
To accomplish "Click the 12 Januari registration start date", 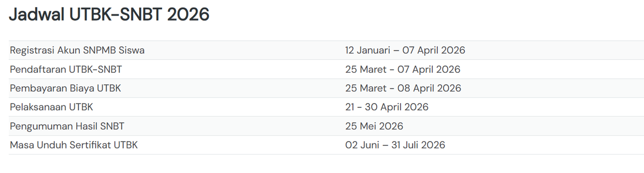I will click(367, 50).
